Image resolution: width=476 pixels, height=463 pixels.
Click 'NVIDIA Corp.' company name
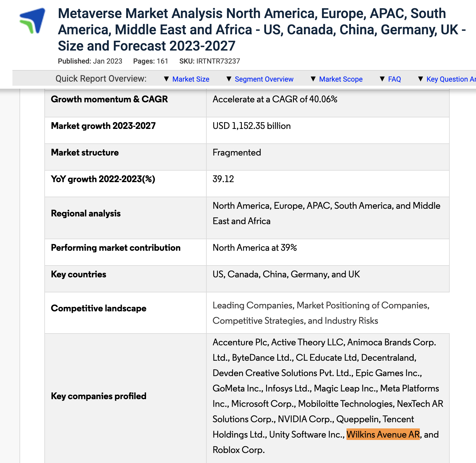tap(305, 419)
